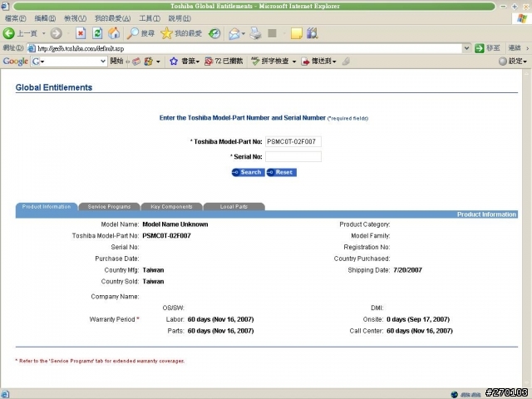Switch to Local Parts tab
This screenshot has height=399, width=532.
tap(234, 207)
